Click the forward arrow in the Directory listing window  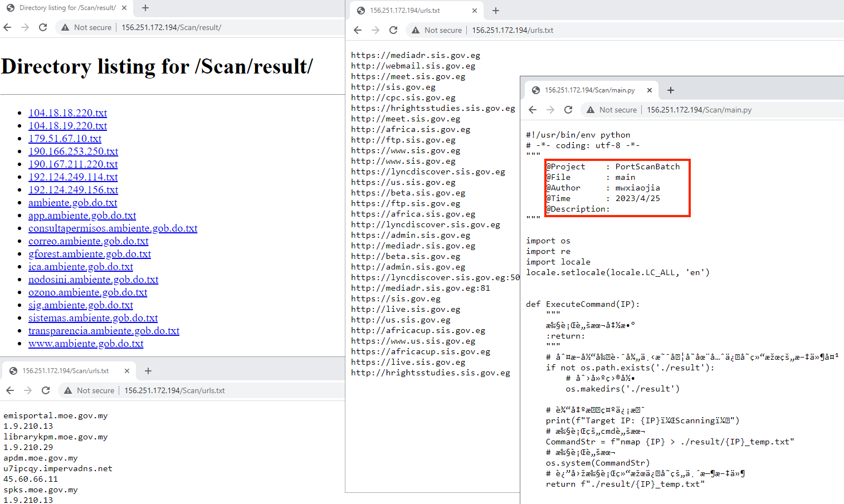pos(25,27)
